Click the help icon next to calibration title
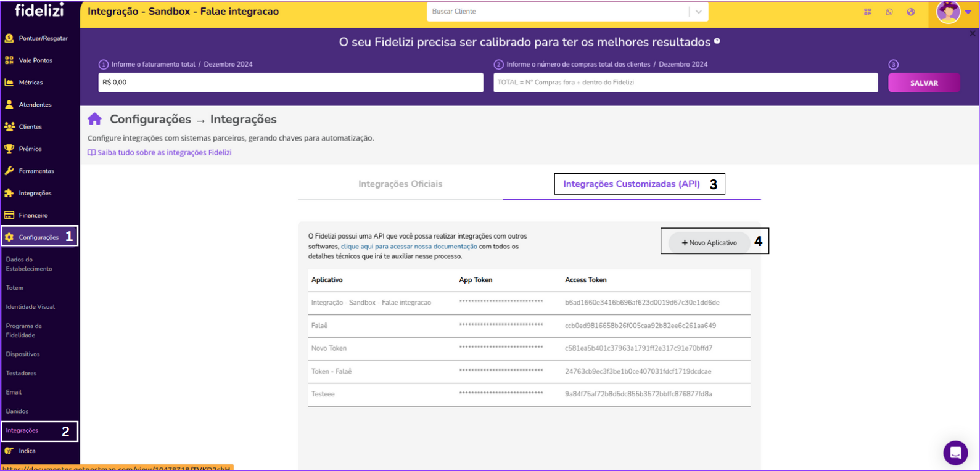The height and width of the screenshot is (471, 980). click(717, 41)
